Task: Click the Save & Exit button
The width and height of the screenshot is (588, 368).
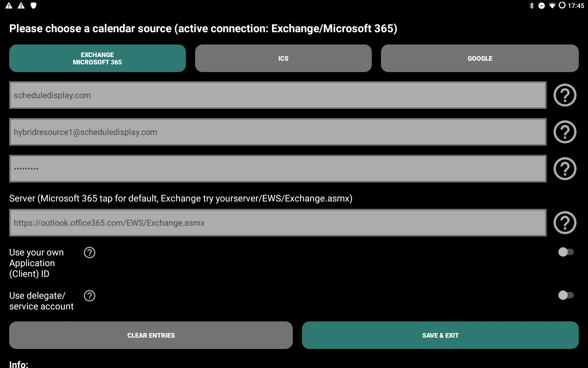Action: point(440,335)
